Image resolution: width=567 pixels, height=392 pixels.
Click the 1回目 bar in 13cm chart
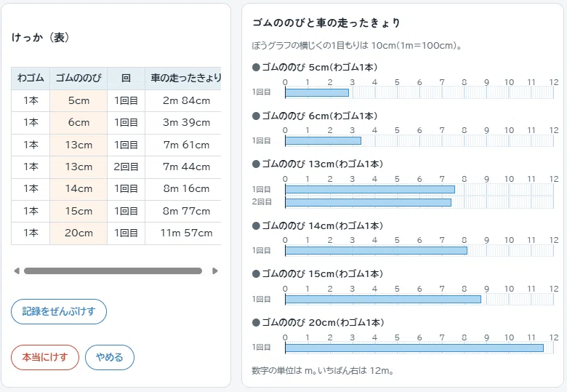pos(370,190)
